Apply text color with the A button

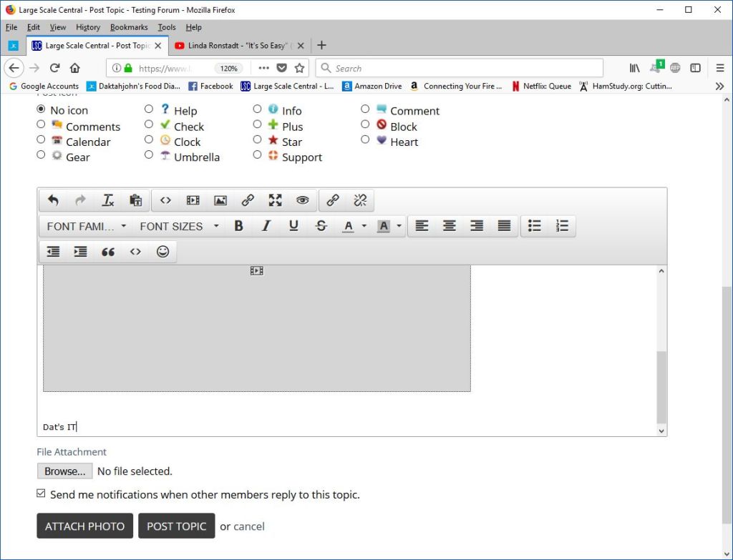349,226
